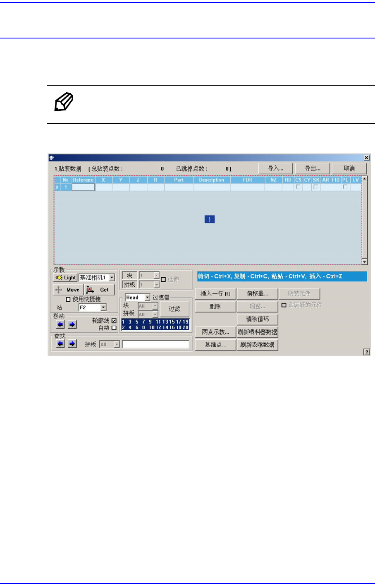Screen dimensions: 375x588
Task: Toggle 贴装好的元件 checkbox
Action: [284, 305]
